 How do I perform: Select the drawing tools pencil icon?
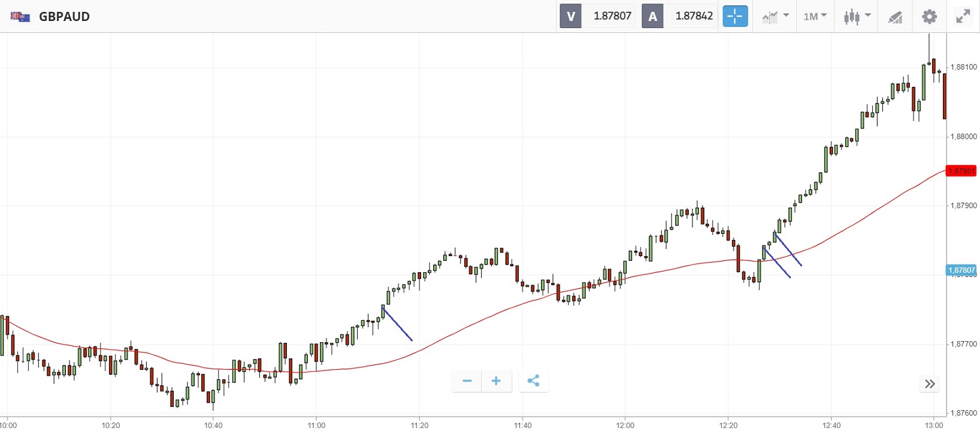coord(895,17)
